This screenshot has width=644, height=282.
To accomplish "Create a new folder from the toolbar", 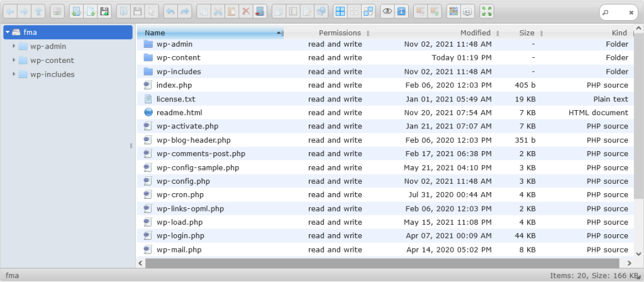I will [76, 11].
